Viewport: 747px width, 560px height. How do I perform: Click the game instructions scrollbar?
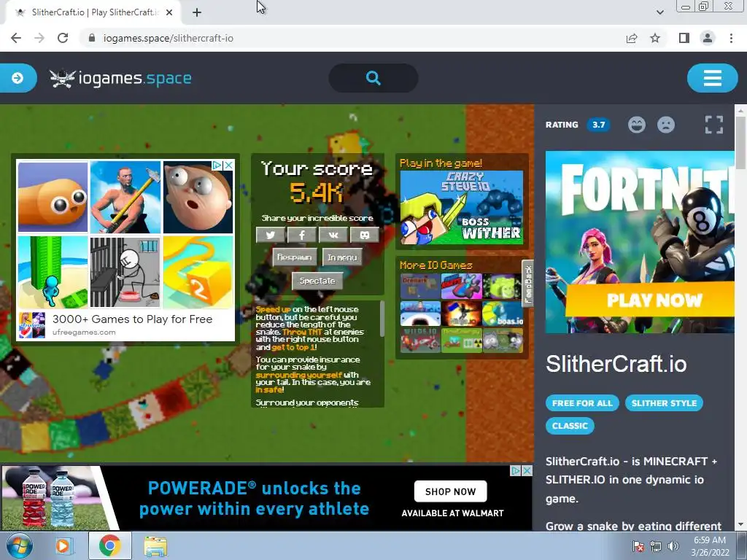pos(381,319)
